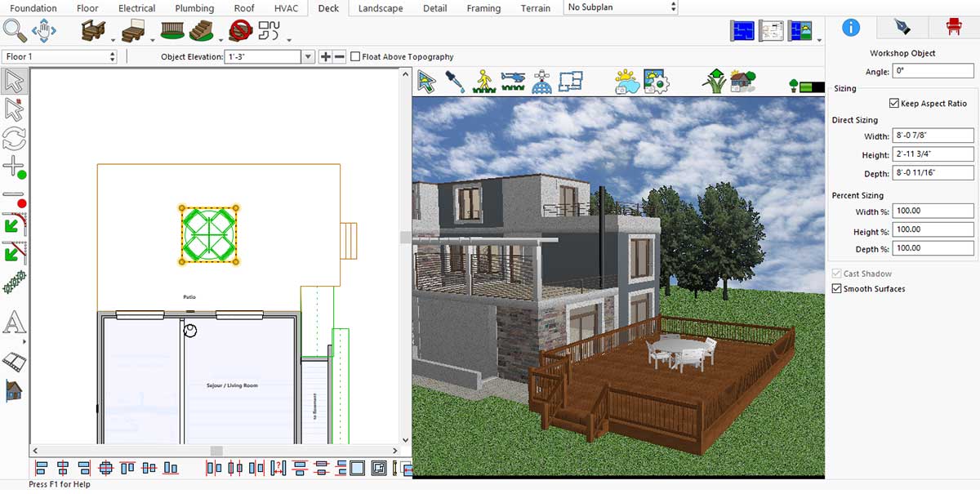Uncheck Keep Aspect Ratio
The height and width of the screenshot is (494, 980).
[893, 104]
